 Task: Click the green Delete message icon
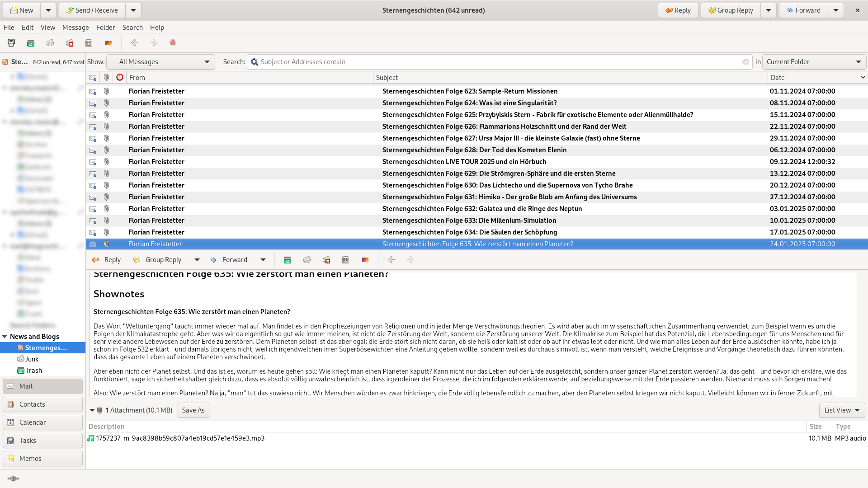pyautogui.click(x=31, y=43)
